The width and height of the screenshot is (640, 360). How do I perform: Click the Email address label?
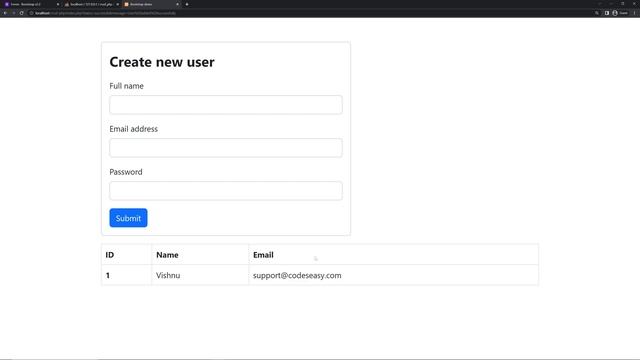tap(133, 129)
